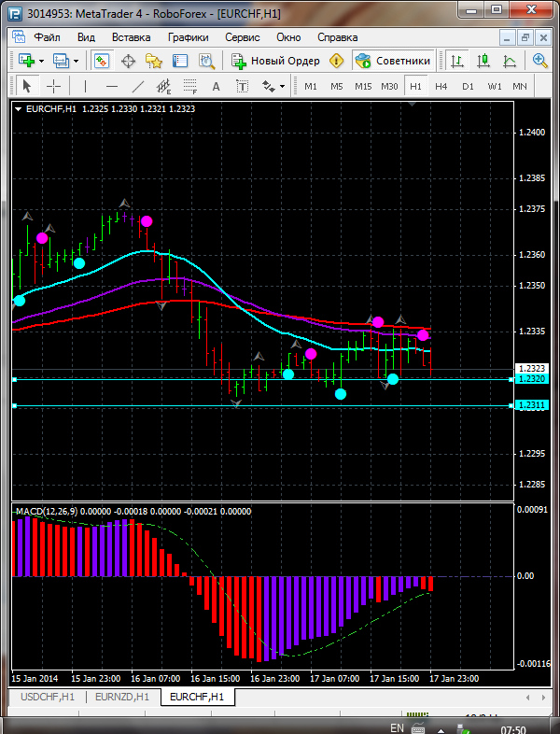Toggle the Data Window crosshair icon
Image resolution: width=560 pixels, height=734 pixels.
128,61
